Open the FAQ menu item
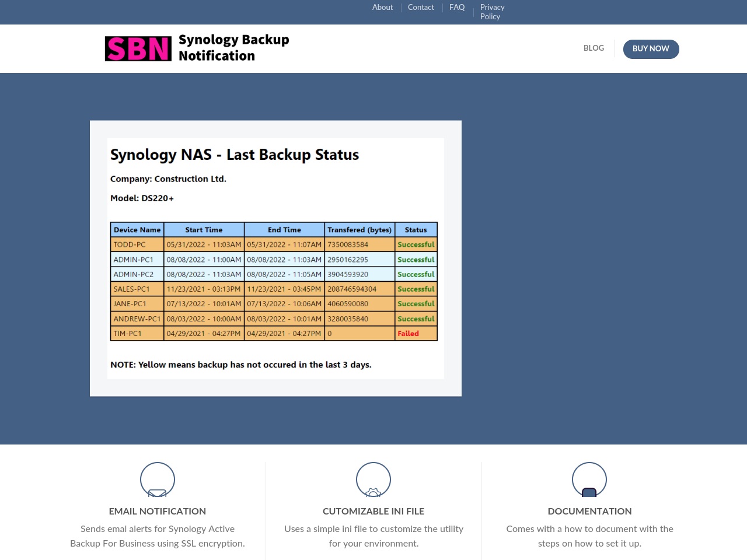The image size is (747, 560). [457, 7]
